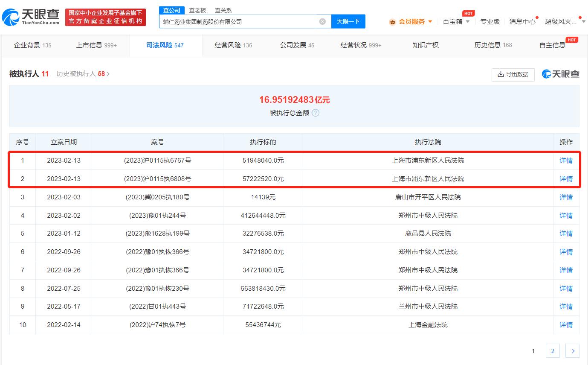Screen dimensions: 588x365
Task: Open the 公司发展 tab
Action: pyautogui.click(x=297, y=45)
